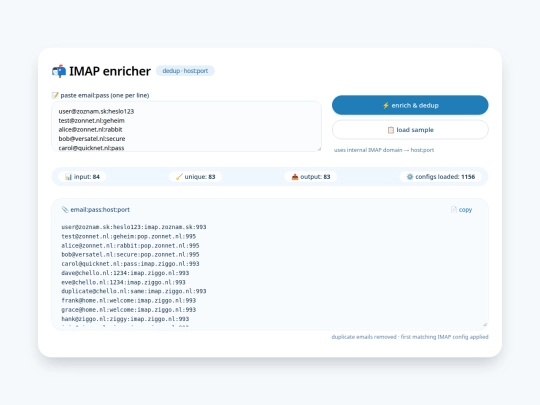Image resolution: width=540 pixels, height=405 pixels.
Task: Click the mailbox icon beside IMAP enricher
Action: point(59,71)
